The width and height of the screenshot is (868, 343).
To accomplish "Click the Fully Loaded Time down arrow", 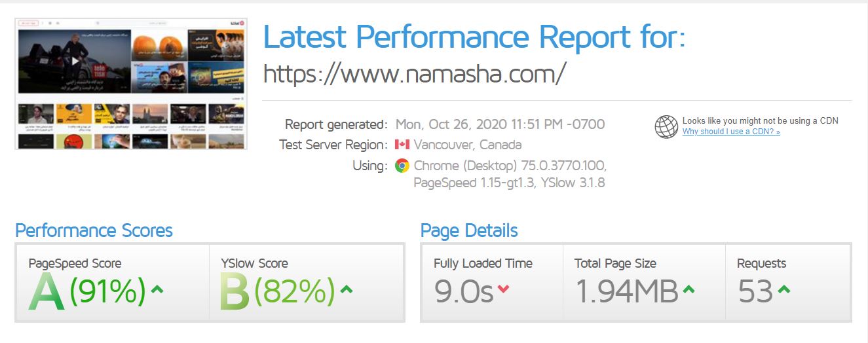I will (x=503, y=289).
